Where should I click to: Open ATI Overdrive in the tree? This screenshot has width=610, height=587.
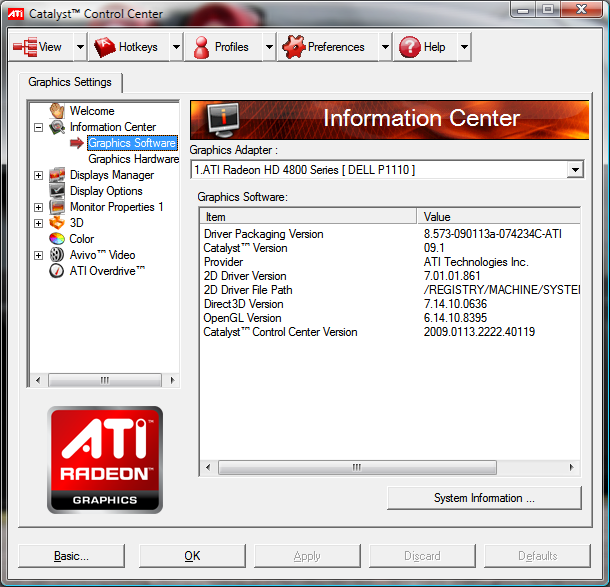(x=107, y=271)
